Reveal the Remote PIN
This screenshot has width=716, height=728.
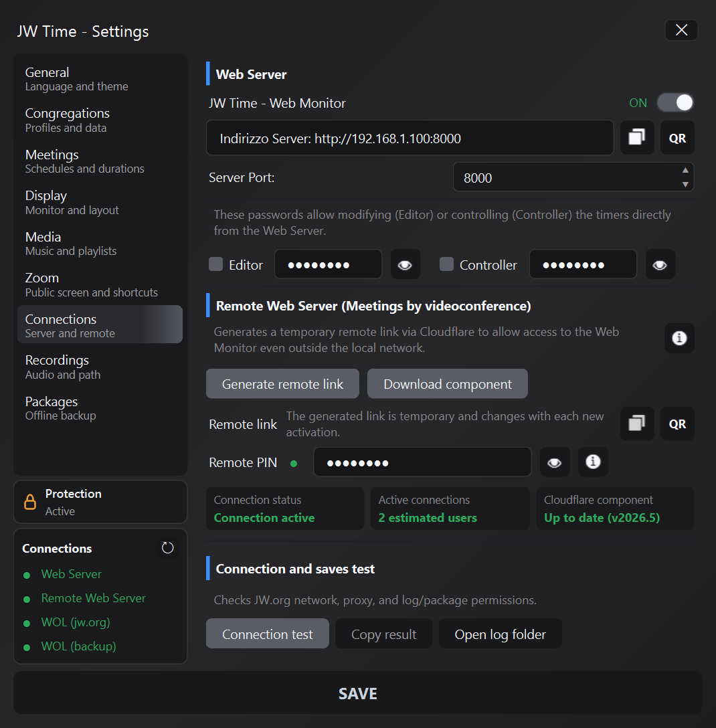pos(555,462)
